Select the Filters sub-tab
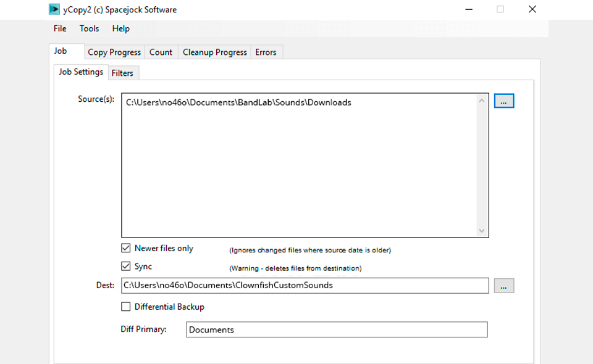This screenshot has height=364, width=593. point(122,73)
